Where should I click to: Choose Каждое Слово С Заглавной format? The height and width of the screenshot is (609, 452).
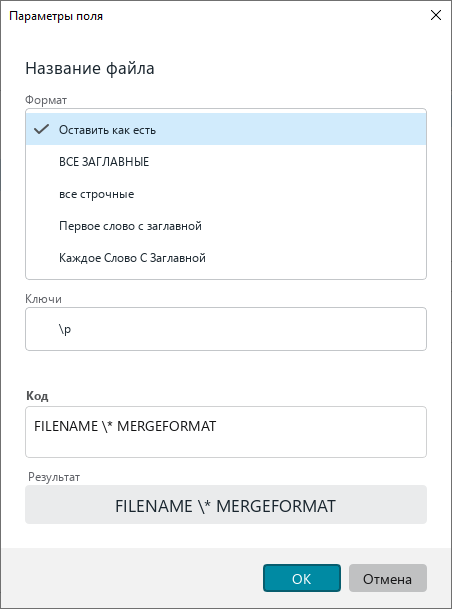point(226,258)
